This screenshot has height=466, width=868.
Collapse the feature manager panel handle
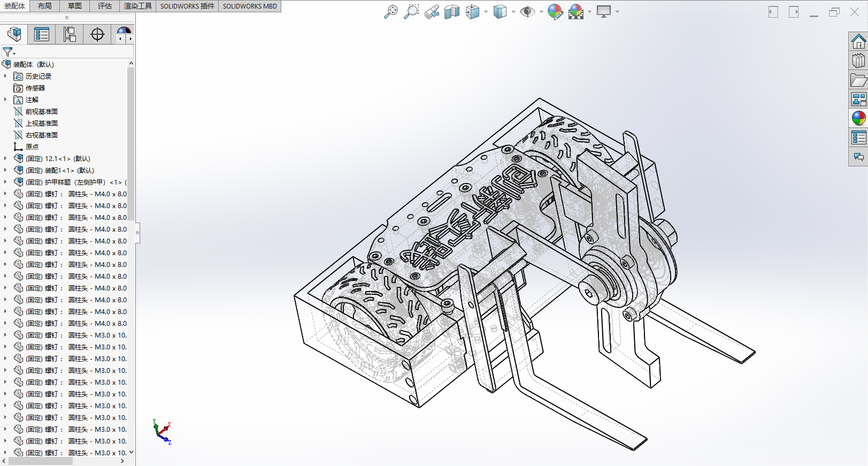coord(137,233)
